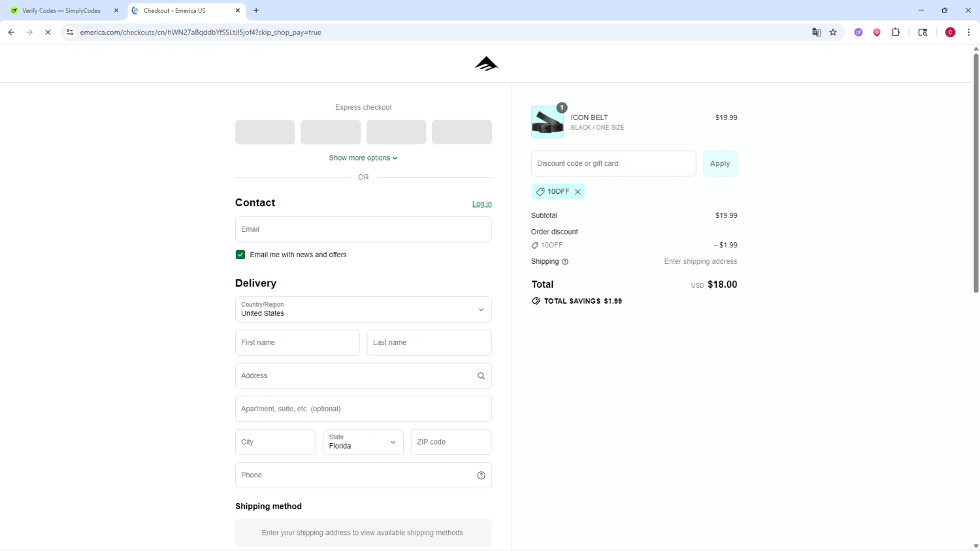Viewport: 980px width, 551px height.
Task: Click the first express checkout button
Action: tap(265, 132)
